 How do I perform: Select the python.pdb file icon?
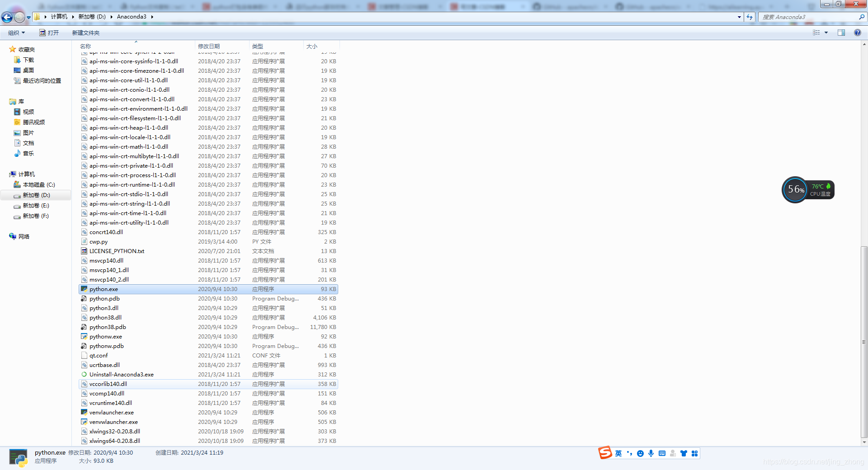click(84, 298)
